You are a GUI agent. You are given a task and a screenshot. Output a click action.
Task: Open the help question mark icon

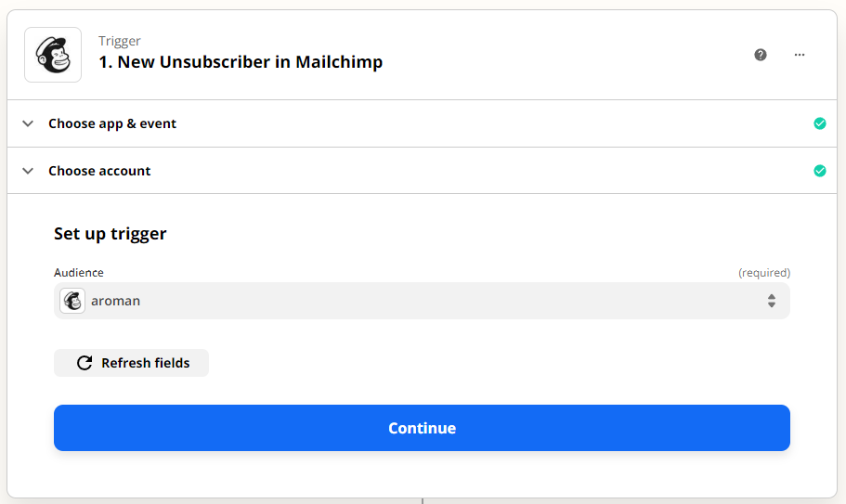pyautogui.click(x=761, y=55)
